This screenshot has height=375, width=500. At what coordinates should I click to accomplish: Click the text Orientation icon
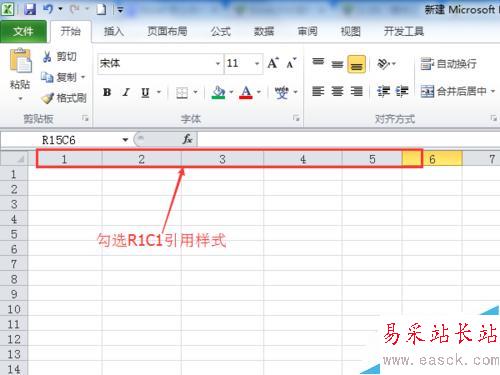tap(384, 64)
